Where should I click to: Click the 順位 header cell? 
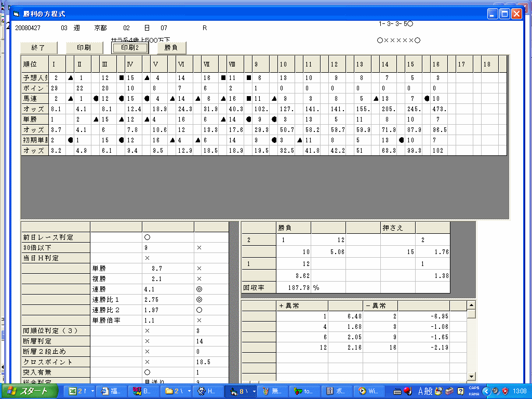[x=35, y=64]
